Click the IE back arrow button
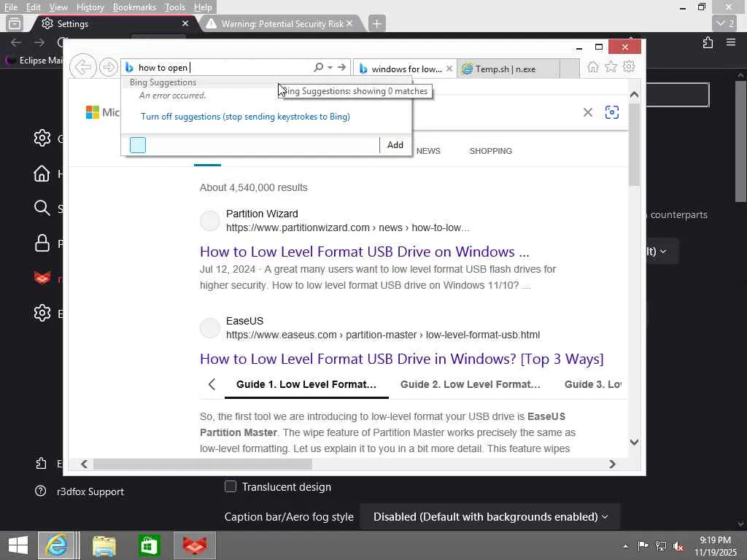This screenshot has height=560, width=747. click(x=83, y=67)
